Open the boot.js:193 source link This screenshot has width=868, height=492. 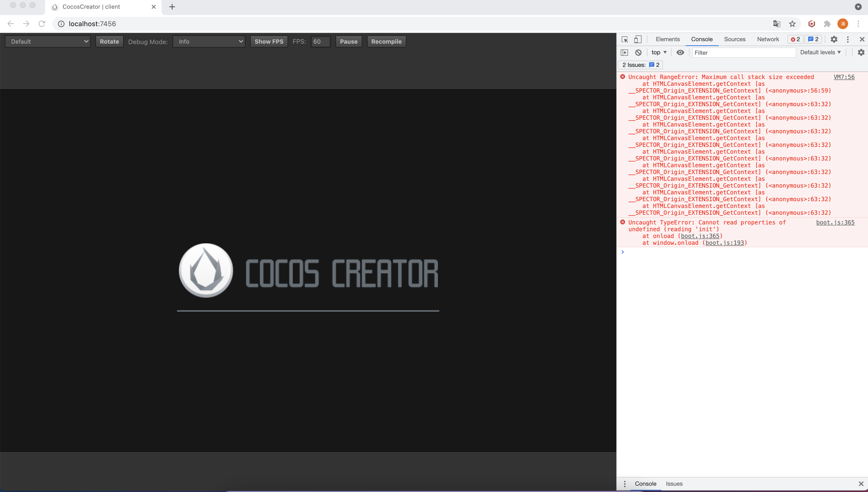click(724, 243)
